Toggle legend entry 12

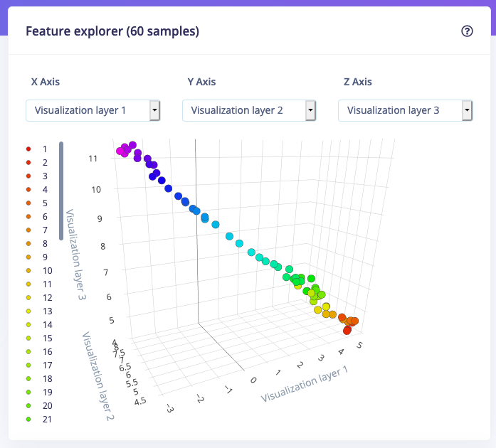(x=39, y=297)
